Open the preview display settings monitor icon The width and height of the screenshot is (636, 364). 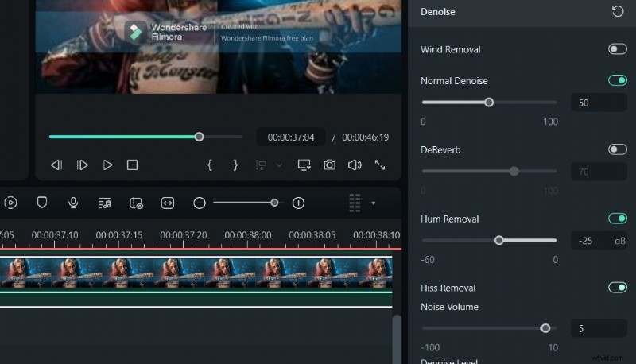click(x=304, y=165)
